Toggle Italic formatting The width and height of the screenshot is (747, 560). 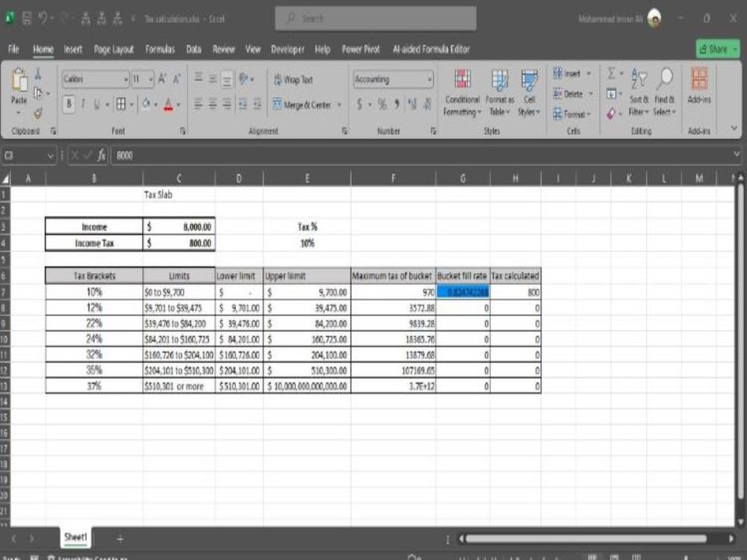pyautogui.click(x=83, y=104)
